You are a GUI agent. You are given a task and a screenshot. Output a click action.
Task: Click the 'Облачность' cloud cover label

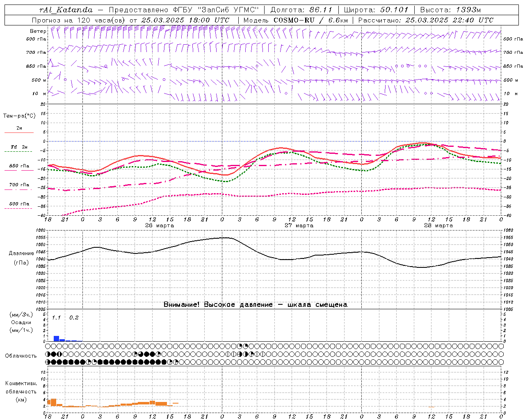tap(21, 356)
